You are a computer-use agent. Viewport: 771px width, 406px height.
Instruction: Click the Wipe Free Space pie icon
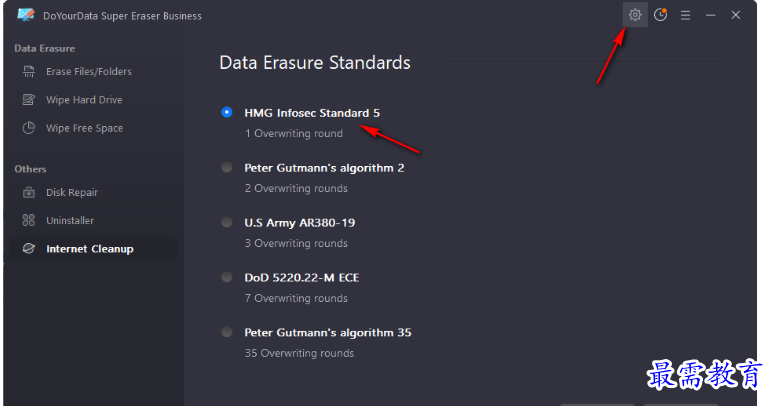[x=29, y=128]
